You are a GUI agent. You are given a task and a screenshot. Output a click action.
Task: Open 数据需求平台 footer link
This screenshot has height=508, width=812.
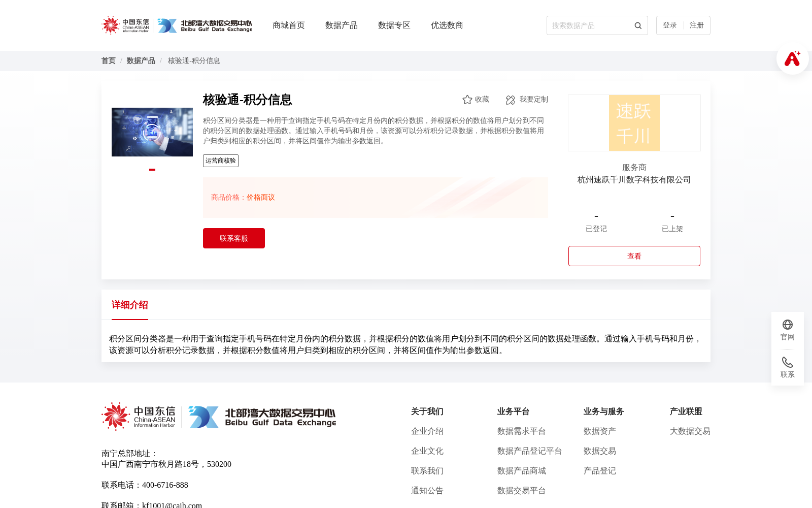tap(522, 431)
